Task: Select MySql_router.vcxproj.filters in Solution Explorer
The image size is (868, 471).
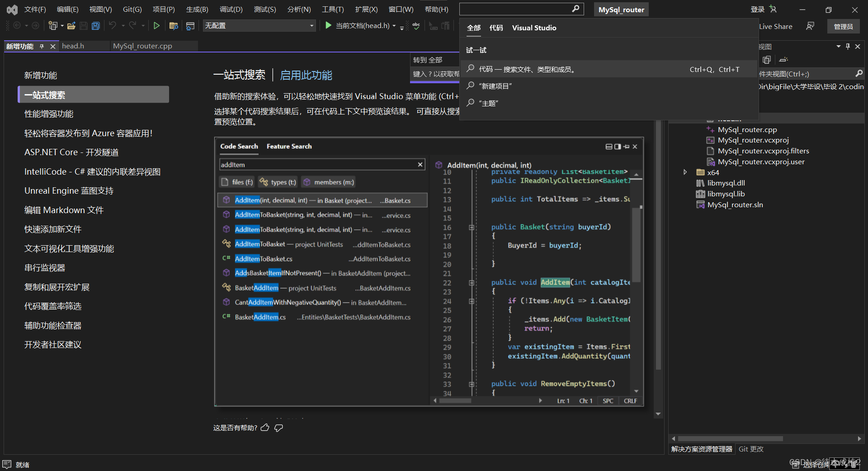Action: click(763, 151)
